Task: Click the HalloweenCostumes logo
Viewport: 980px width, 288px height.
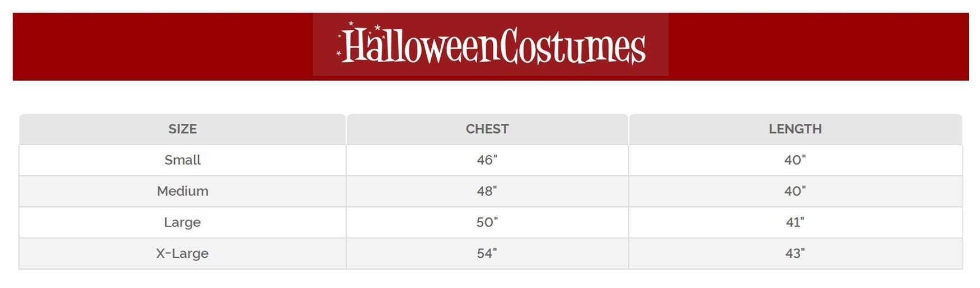Action: point(491,45)
